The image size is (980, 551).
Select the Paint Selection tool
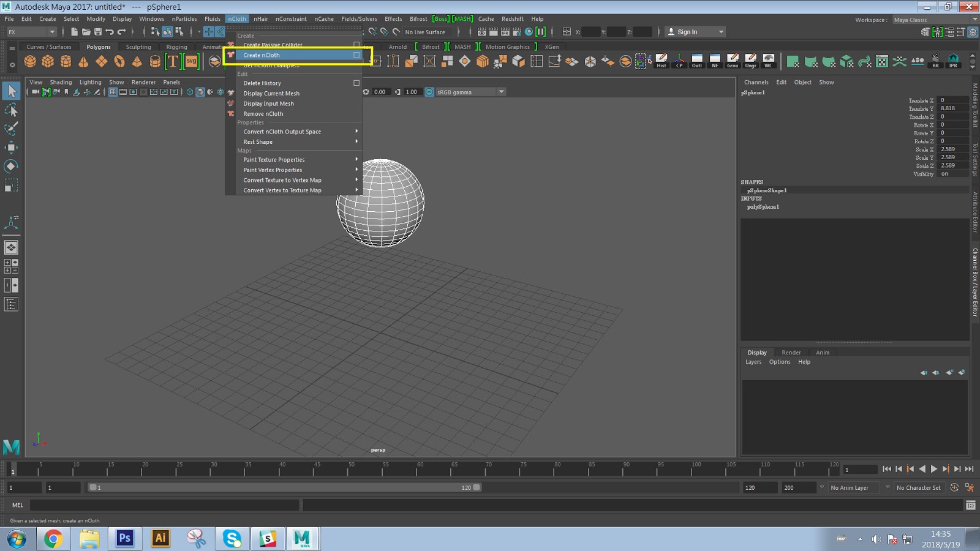[x=11, y=129]
